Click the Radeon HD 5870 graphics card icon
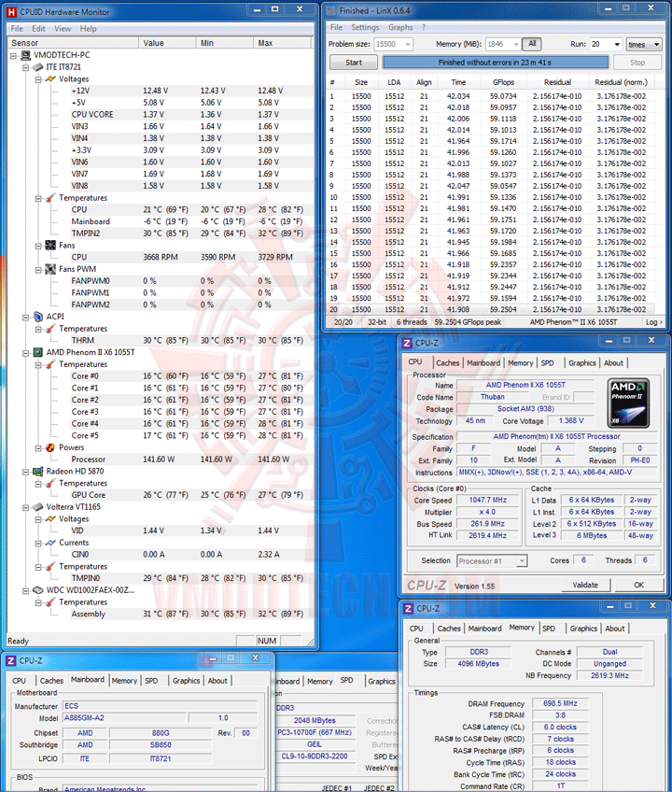The height and width of the screenshot is (792, 672). coord(38,472)
